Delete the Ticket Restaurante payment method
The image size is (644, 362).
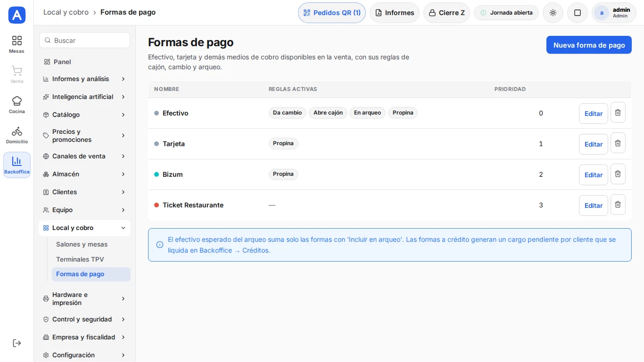618,205
